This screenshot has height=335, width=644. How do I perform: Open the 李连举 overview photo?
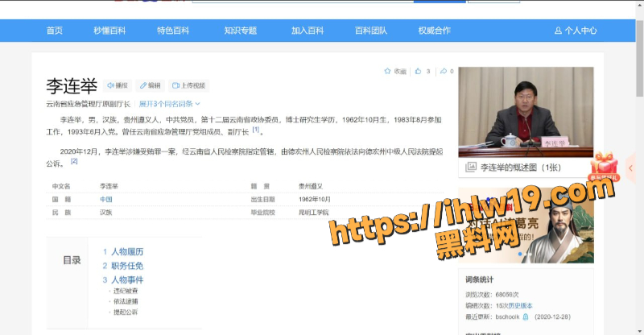(x=526, y=112)
